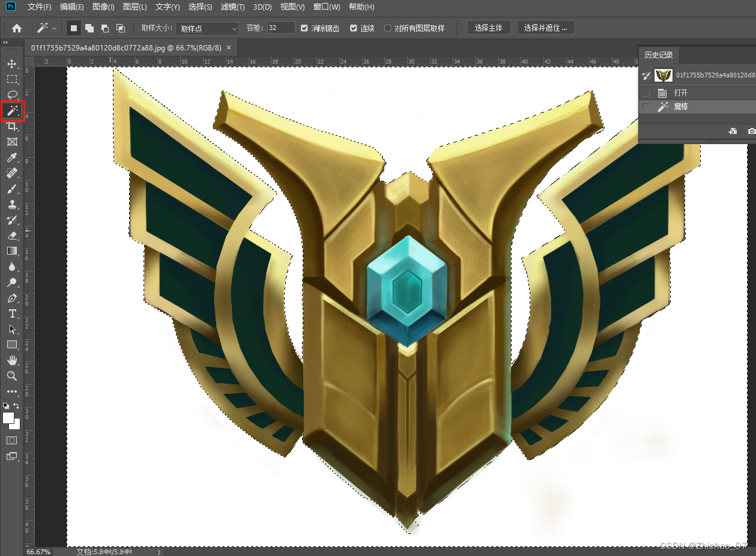Select the Brush tool
This screenshot has width=756, height=556.
click(x=12, y=189)
